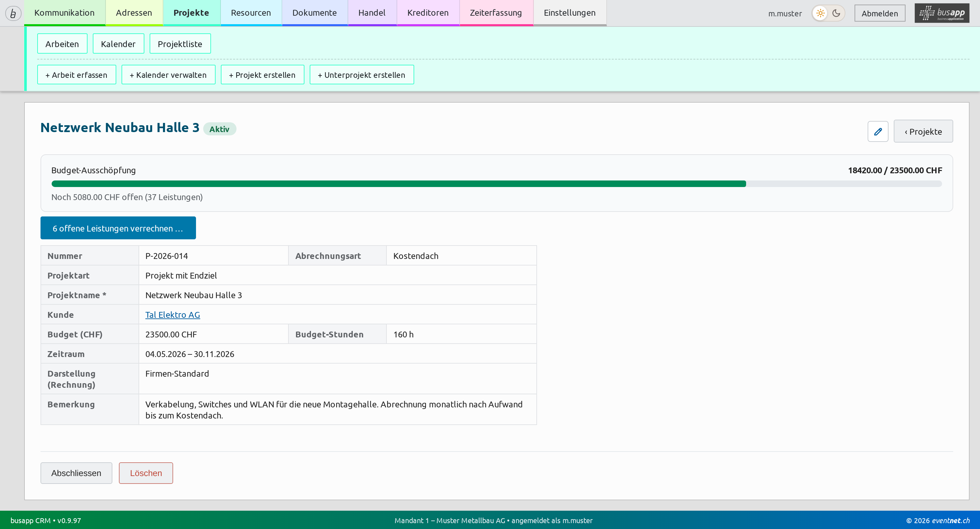This screenshot has width=980, height=529.
Task: Click the eventnet.ch footer text
Action: pyautogui.click(x=951, y=520)
